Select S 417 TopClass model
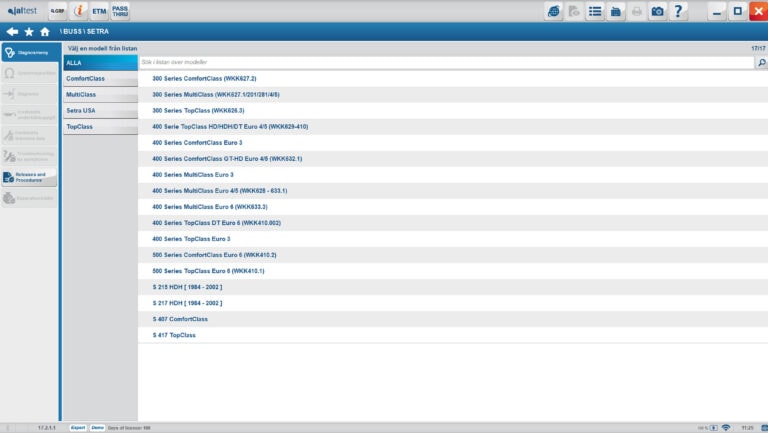 tap(453, 336)
